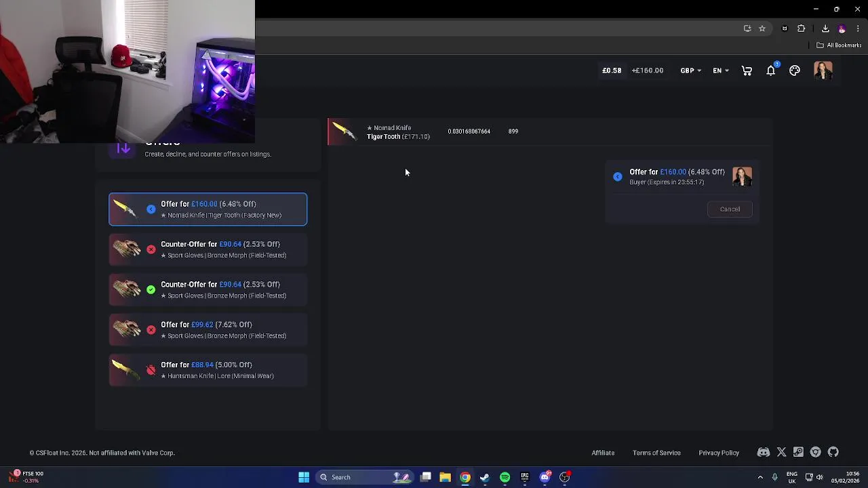Click the +£160.00 pending balance text
Viewport: 868px width, 488px height.
pyautogui.click(x=648, y=70)
